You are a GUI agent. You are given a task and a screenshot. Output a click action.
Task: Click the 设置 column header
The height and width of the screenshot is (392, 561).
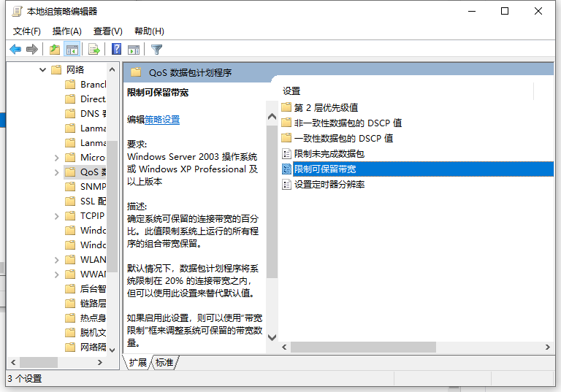tap(291, 91)
